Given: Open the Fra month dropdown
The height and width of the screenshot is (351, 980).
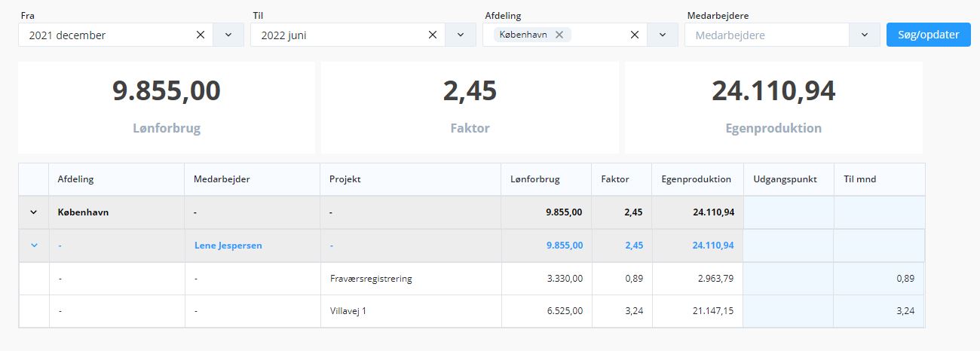Looking at the screenshot, I should pos(228,35).
